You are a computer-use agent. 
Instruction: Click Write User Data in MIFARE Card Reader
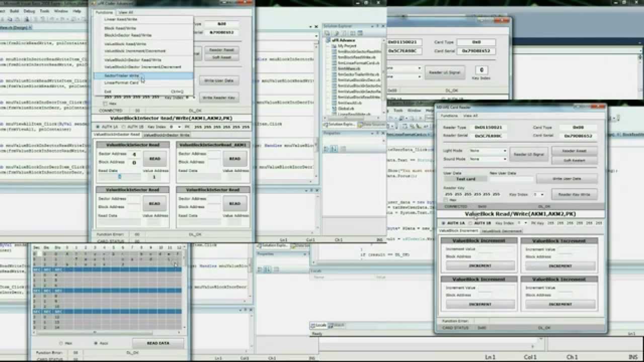(567, 178)
